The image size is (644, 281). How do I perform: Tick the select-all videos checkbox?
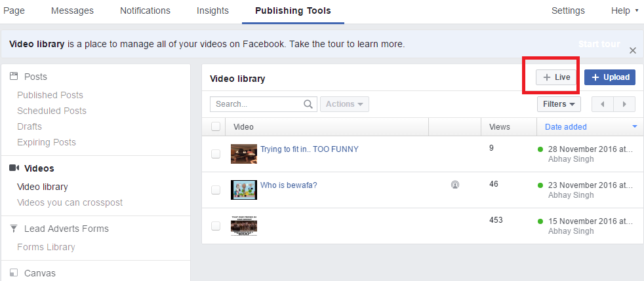coord(216,127)
